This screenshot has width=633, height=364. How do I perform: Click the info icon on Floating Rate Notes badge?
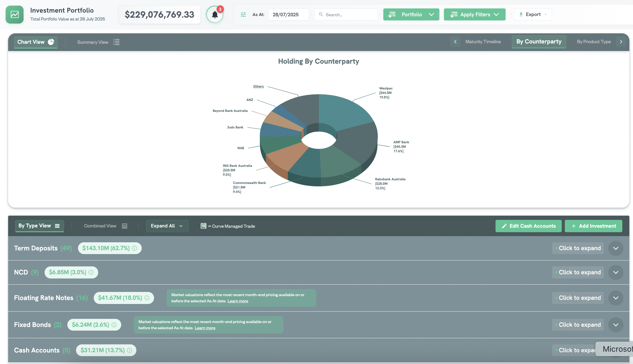coord(147,298)
